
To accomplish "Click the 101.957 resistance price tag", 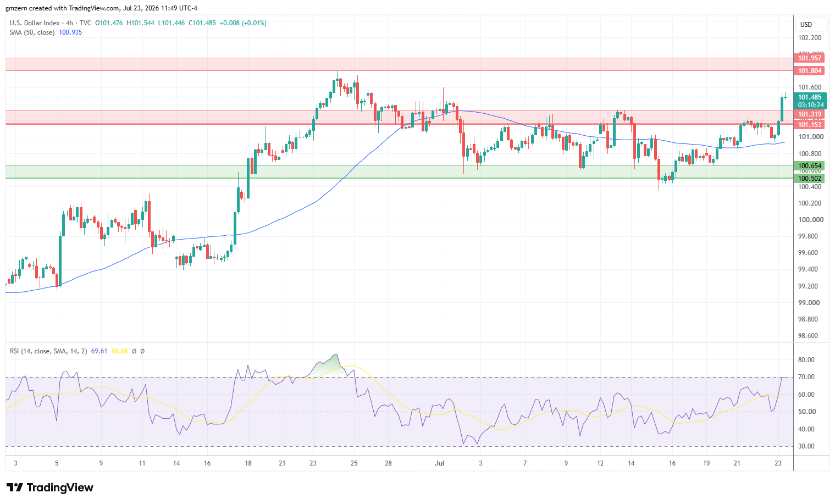I will [810, 58].
